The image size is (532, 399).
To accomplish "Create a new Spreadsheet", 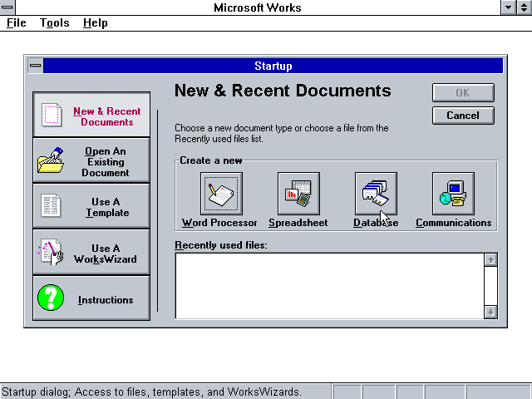I will coord(298,194).
